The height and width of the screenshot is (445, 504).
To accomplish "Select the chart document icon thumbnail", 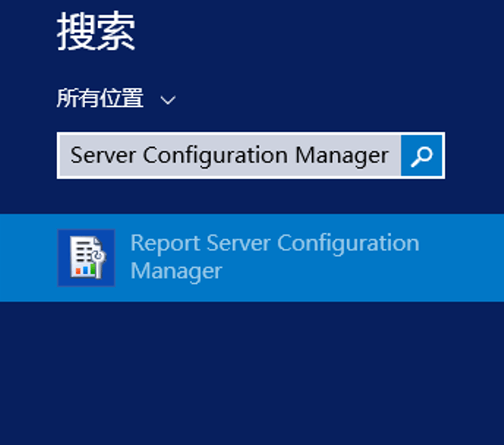I will (87, 257).
